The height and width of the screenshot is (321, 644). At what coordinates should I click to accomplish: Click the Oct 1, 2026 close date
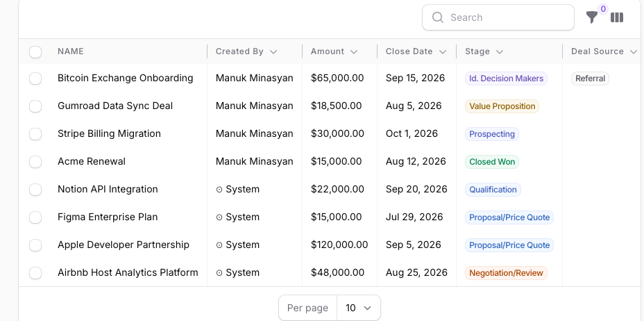412,133
